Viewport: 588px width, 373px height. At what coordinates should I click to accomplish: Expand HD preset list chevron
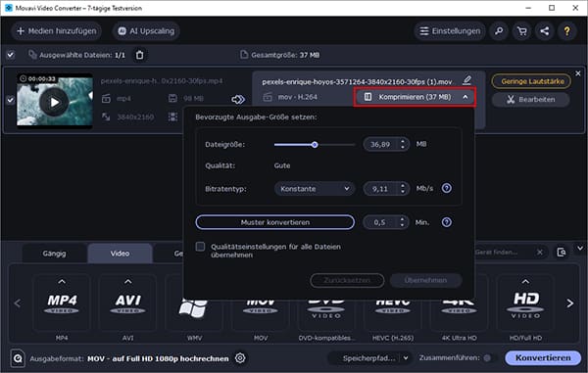(x=525, y=281)
